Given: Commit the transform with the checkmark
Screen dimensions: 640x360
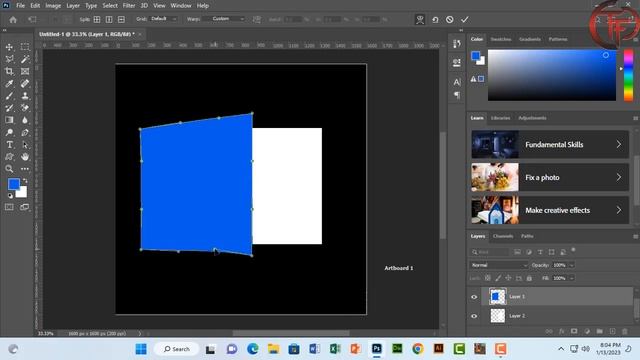Looking at the screenshot, I should [464, 20].
